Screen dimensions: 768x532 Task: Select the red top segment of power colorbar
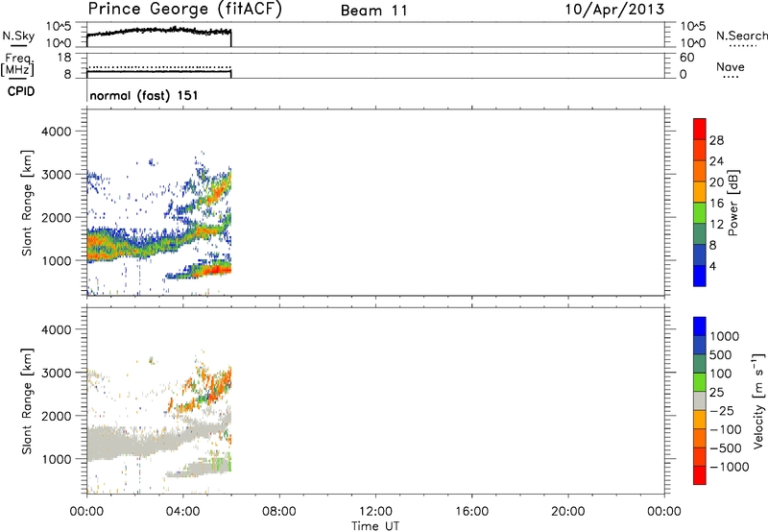[x=700, y=129]
